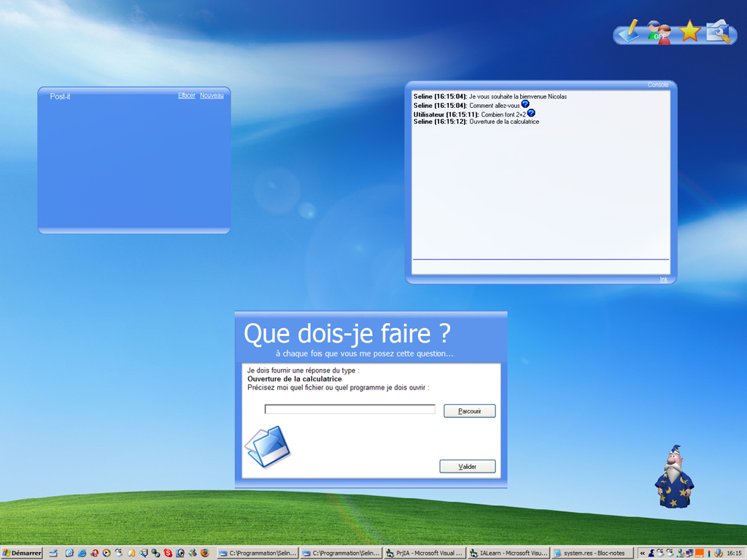Screen dimensions: 747x560
Task: Open Skype from the quick launch bar
Action: (168, 553)
